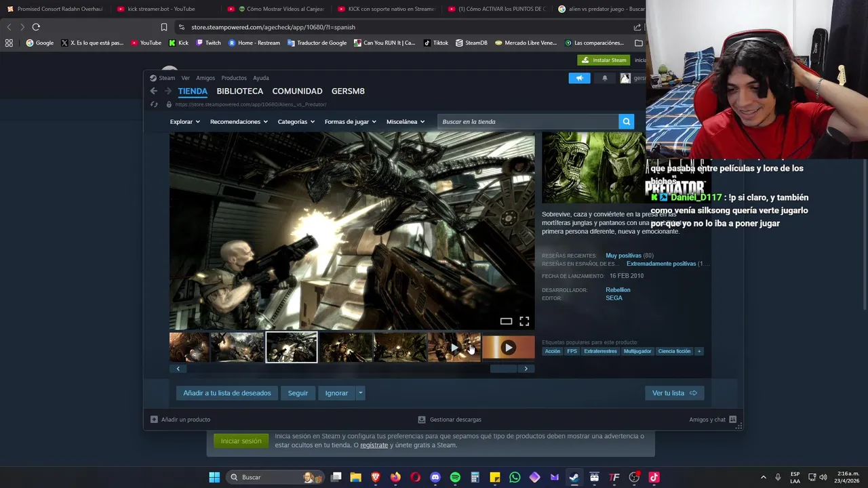
Task: Open screenshot in fullscreen
Action: (524, 321)
